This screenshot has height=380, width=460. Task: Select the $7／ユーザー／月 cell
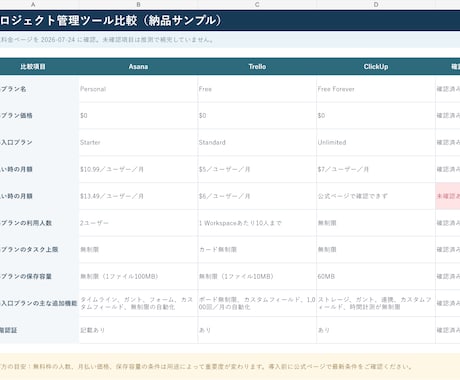[x=376, y=169]
